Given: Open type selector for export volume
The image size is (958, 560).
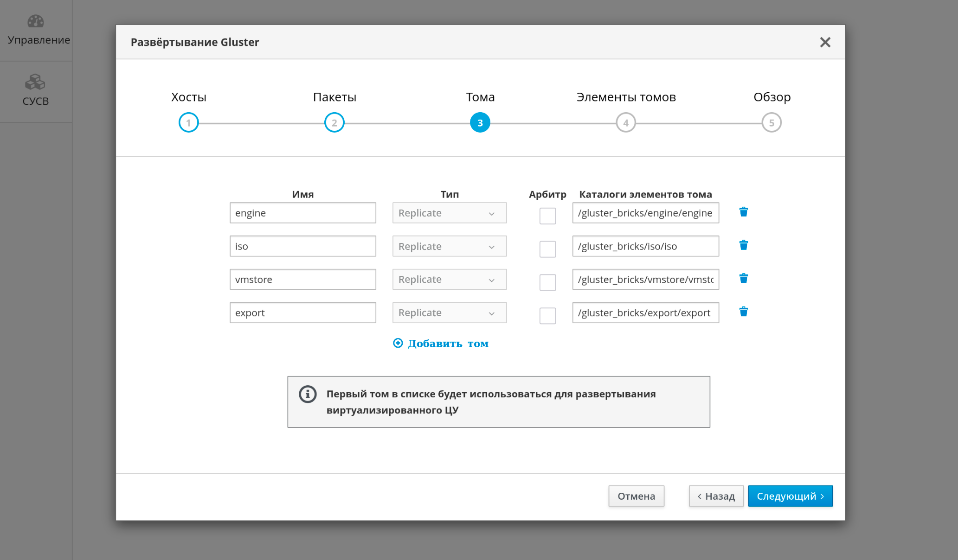Looking at the screenshot, I should click(x=449, y=313).
